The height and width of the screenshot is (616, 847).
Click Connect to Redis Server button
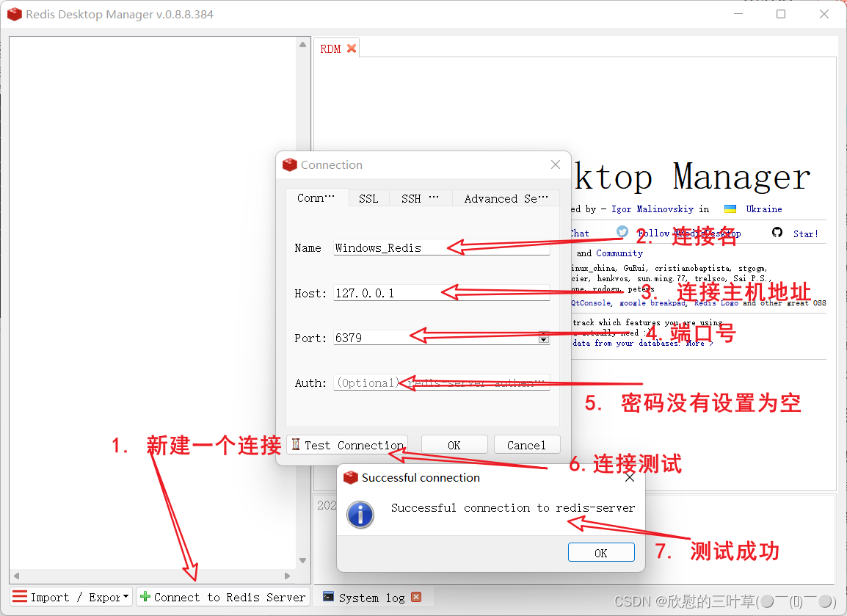pos(223,597)
